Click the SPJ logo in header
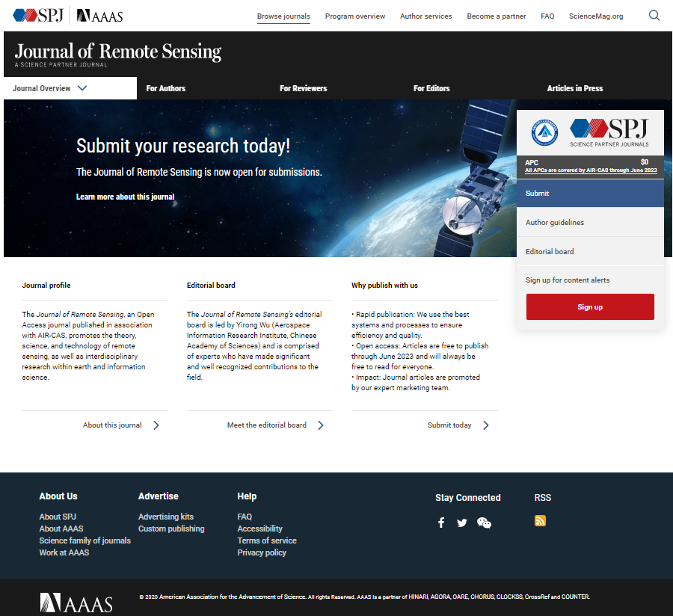Viewport: 673px width, 616px height. pyautogui.click(x=39, y=16)
